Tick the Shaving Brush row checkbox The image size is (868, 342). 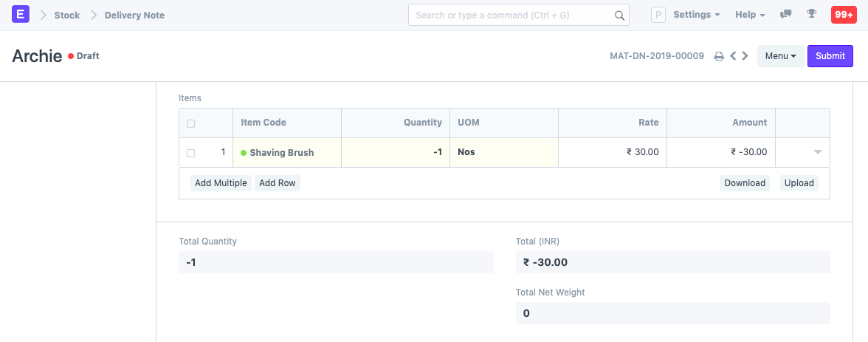191,153
